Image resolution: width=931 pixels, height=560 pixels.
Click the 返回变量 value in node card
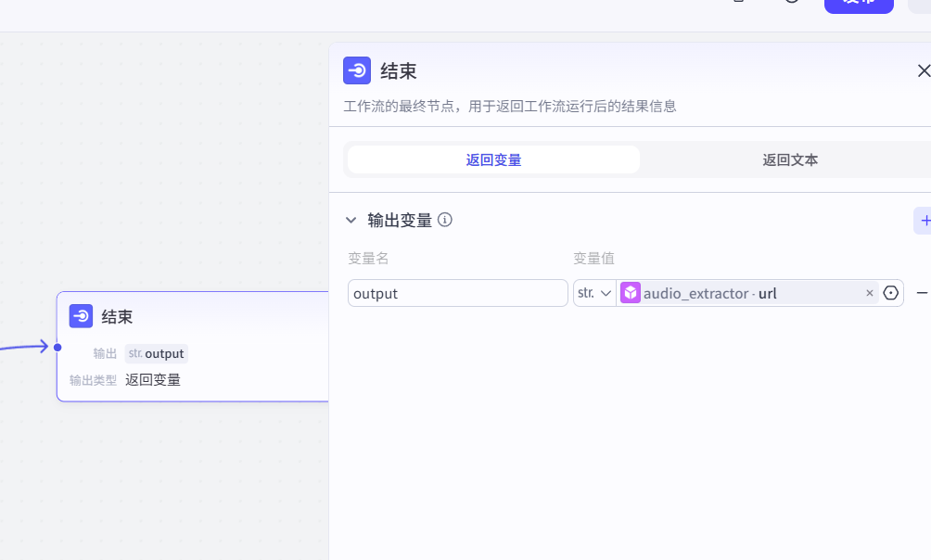pyautogui.click(x=153, y=380)
